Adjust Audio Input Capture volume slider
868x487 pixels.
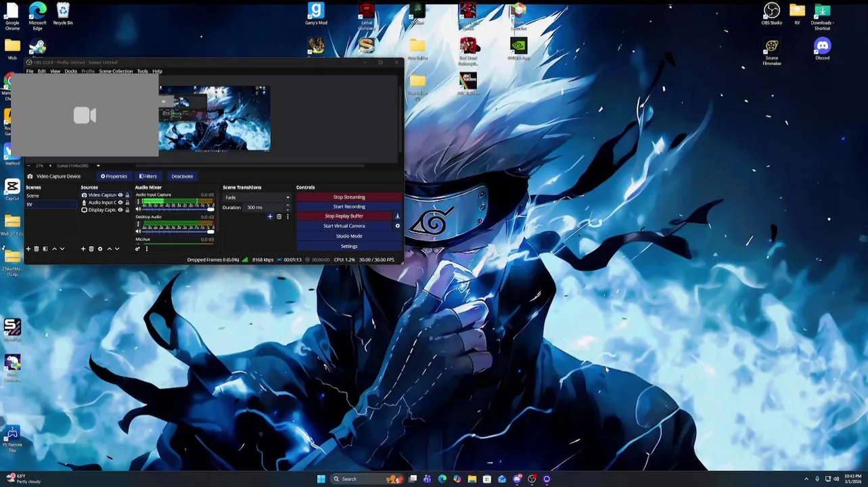click(178, 209)
